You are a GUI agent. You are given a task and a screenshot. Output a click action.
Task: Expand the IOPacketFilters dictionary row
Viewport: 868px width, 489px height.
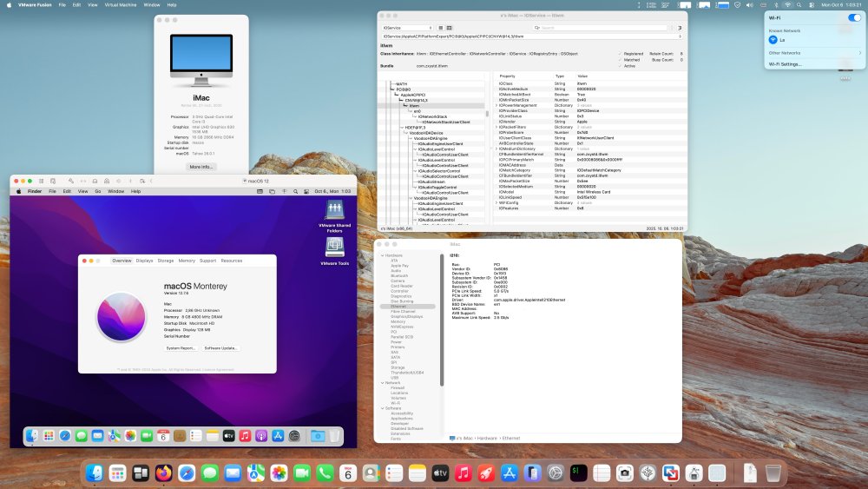496,127
